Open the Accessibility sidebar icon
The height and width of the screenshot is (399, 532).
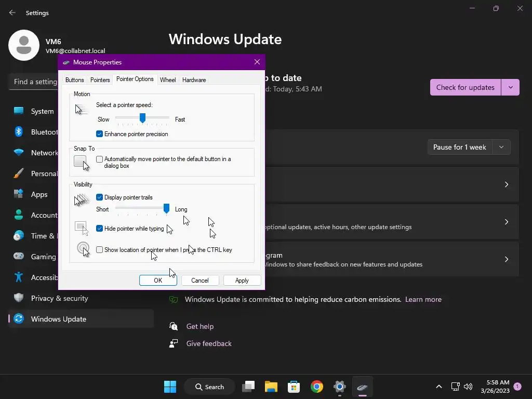[19, 277]
